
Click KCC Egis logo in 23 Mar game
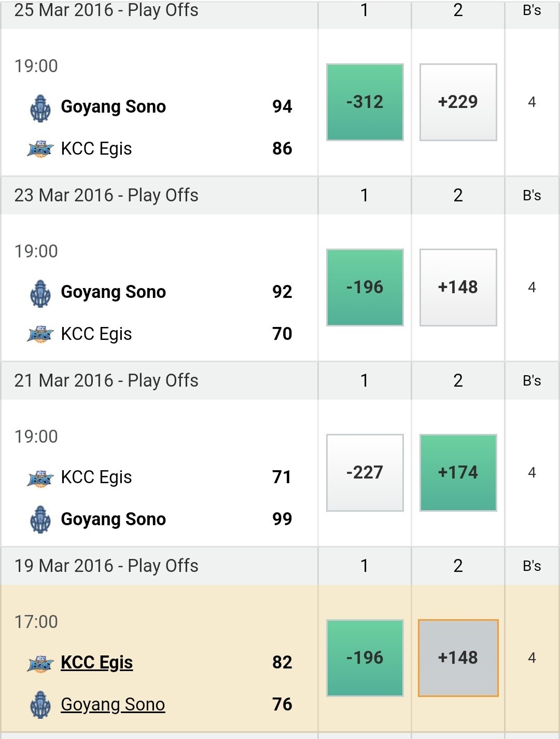pyautogui.click(x=40, y=334)
